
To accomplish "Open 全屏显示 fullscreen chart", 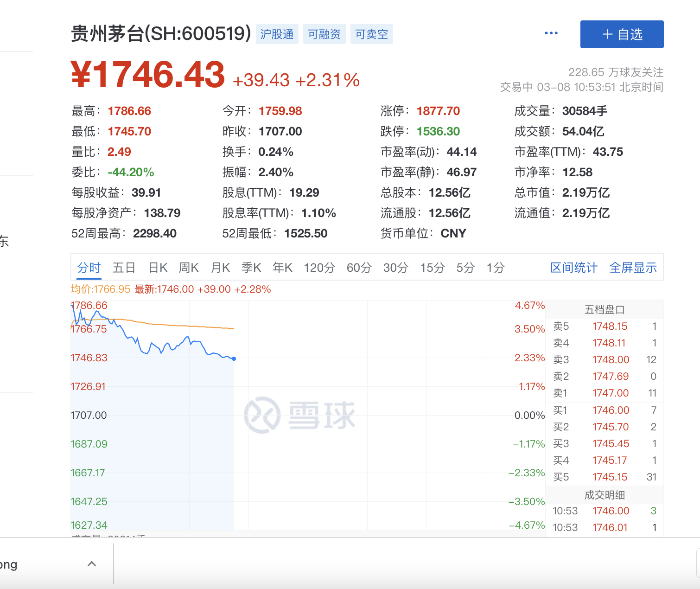I will coord(633,268).
